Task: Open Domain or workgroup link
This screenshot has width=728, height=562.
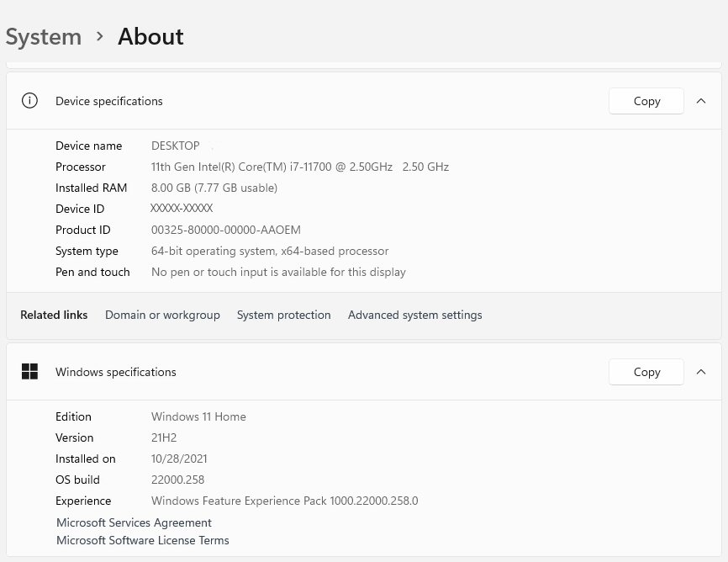Action: tap(162, 315)
